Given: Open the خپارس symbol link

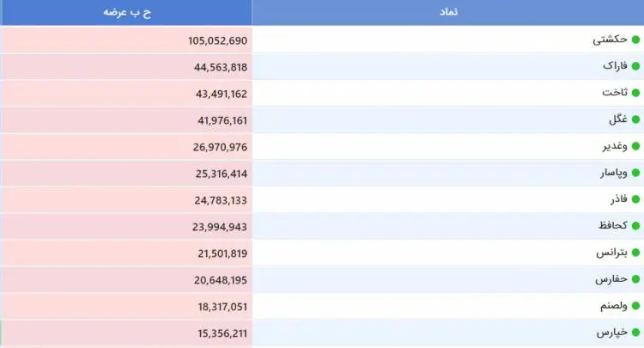Looking at the screenshot, I should coord(611,333).
